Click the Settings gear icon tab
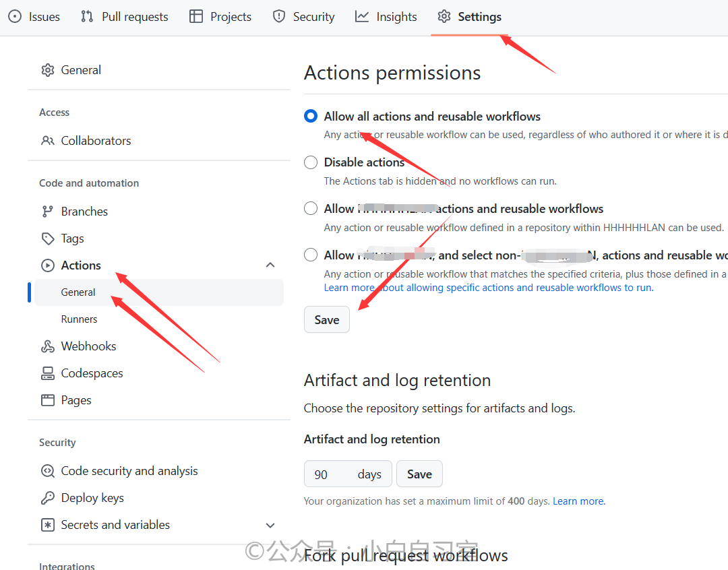This screenshot has width=728, height=570. click(444, 17)
